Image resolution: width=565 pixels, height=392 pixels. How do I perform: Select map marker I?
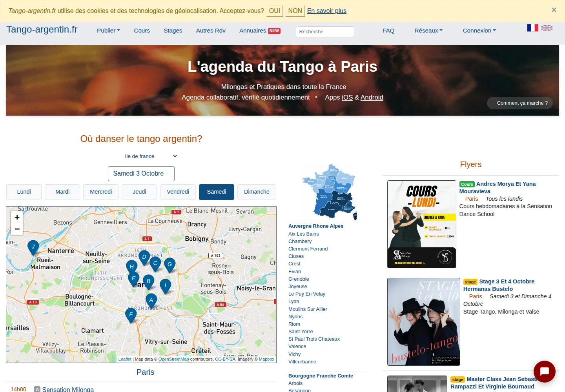pyautogui.click(x=166, y=286)
